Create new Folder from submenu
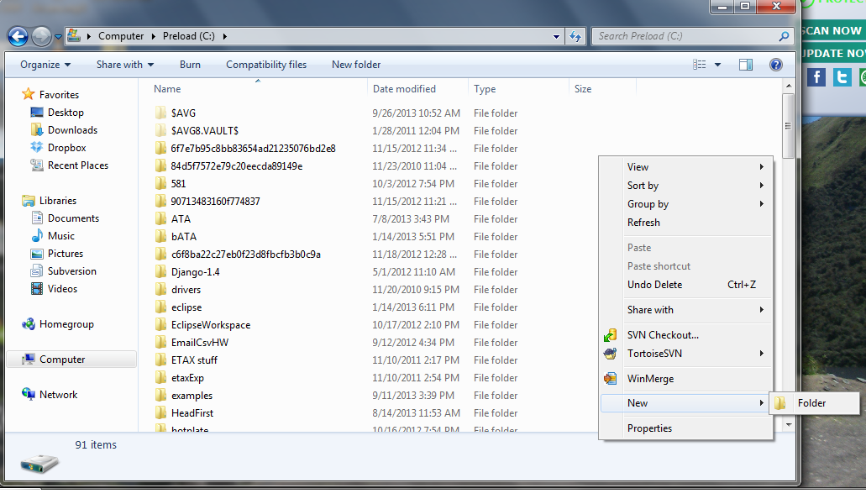Image resolution: width=866 pixels, height=504 pixels. [x=816, y=403]
